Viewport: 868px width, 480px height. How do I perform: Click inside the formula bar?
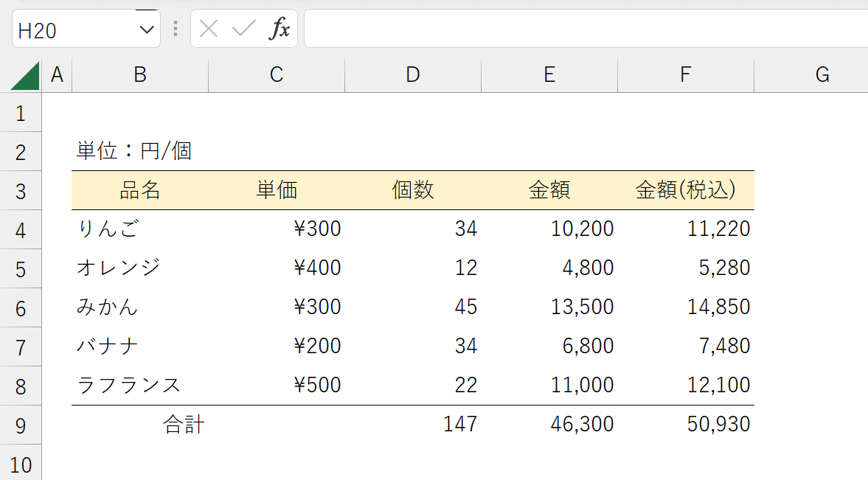point(516,29)
